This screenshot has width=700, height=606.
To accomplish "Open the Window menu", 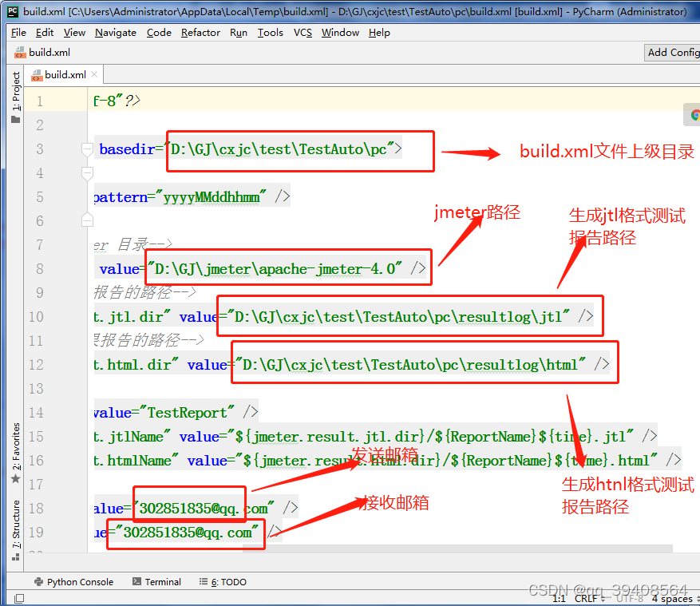I will 340,33.
